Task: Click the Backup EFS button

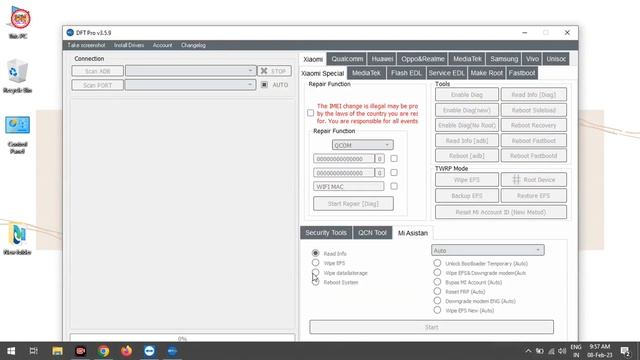Action: click(467, 196)
